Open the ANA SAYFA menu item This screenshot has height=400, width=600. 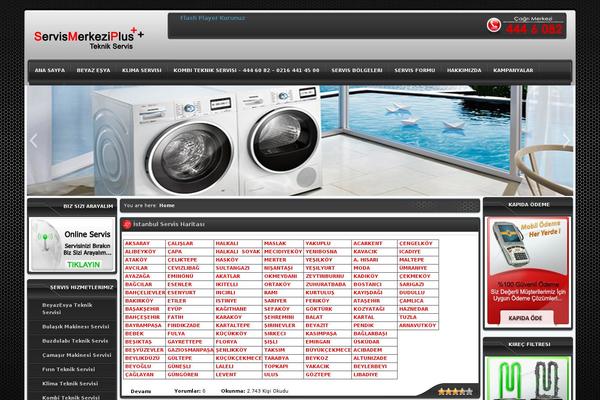[x=50, y=70]
